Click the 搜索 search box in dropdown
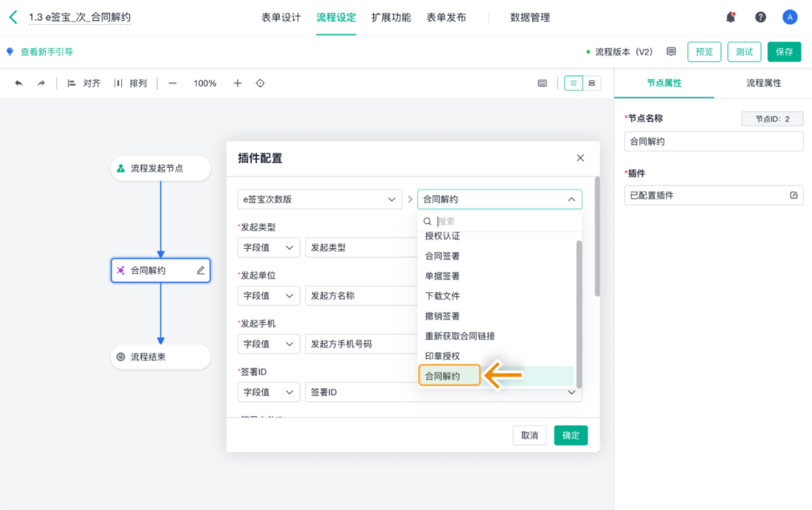The width and height of the screenshot is (812, 510). tap(500, 221)
